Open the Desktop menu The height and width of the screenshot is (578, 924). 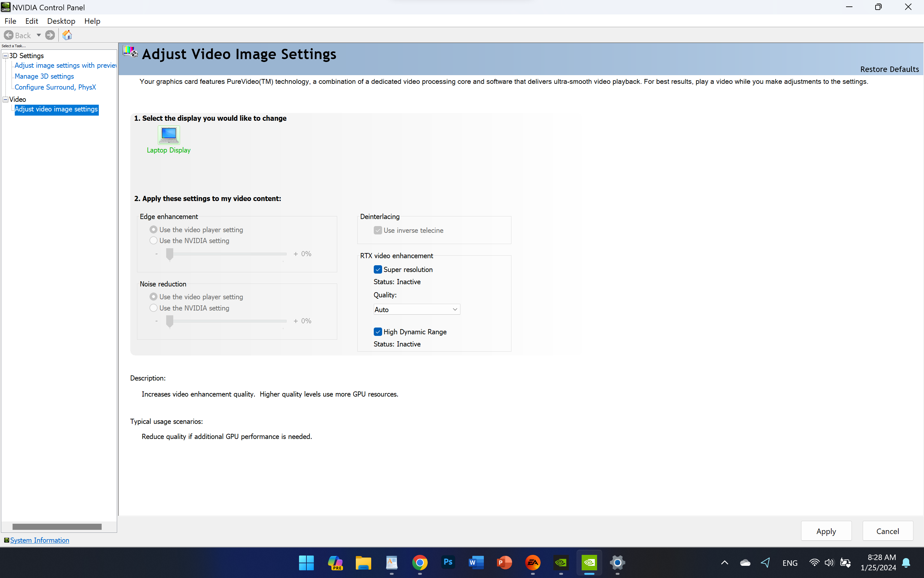(61, 21)
